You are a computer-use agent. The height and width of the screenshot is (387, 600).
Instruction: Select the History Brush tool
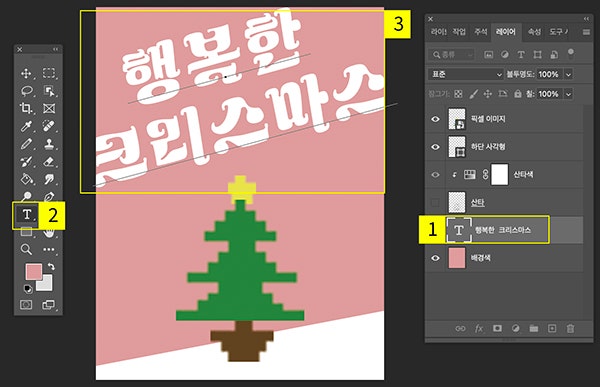click(26, 162)
